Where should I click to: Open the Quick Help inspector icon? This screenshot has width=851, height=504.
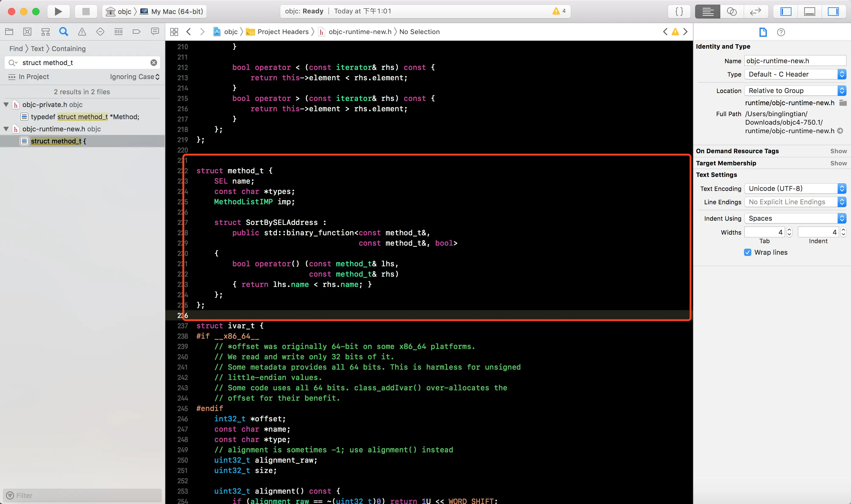[781, 32]
